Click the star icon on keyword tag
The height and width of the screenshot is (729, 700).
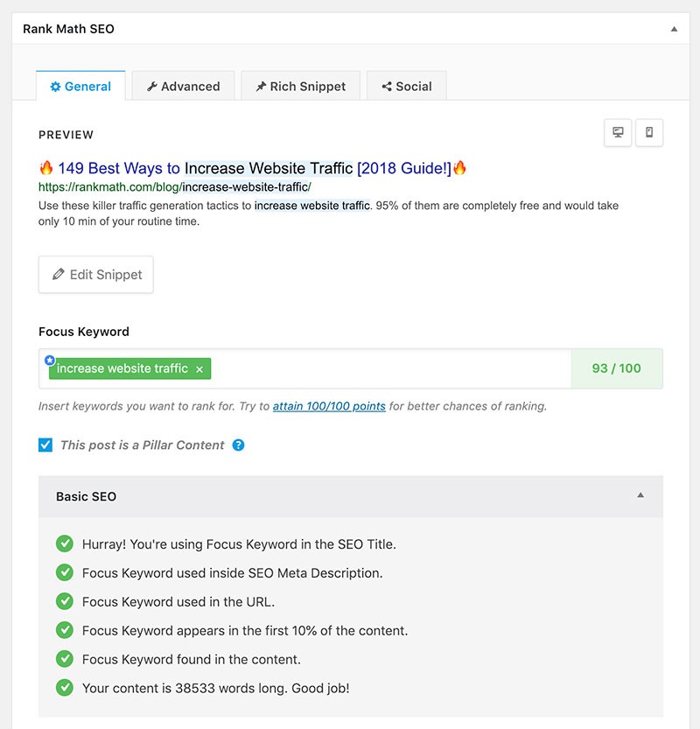[x=49, y=360]
